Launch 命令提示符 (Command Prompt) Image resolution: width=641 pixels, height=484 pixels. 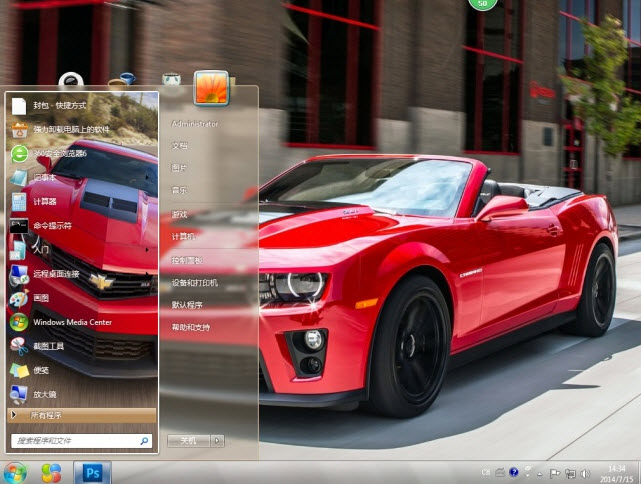(52, 225)
